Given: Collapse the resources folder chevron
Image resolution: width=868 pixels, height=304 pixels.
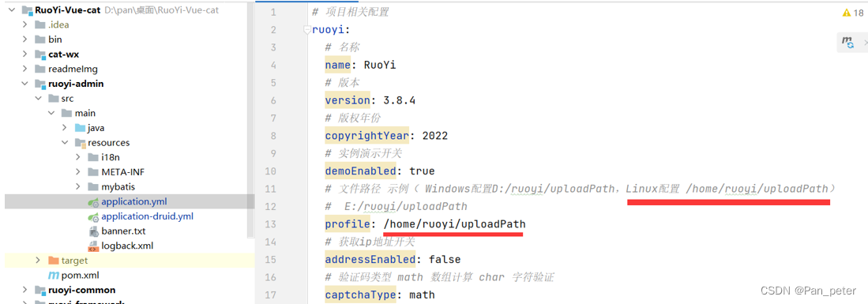Looking at the screenshot, I should [64, 142].
